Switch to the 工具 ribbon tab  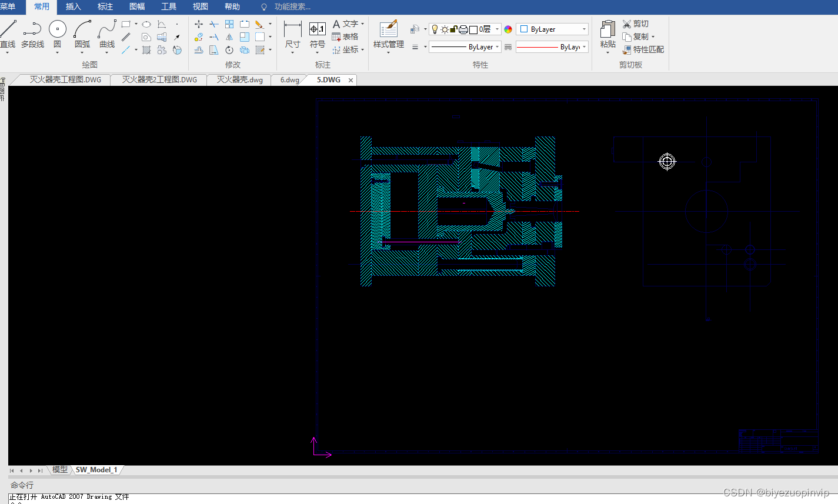click(169, 6)
